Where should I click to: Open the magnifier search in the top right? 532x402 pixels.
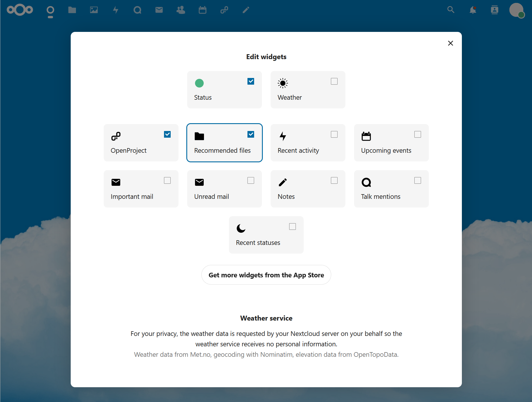point(451,10)
